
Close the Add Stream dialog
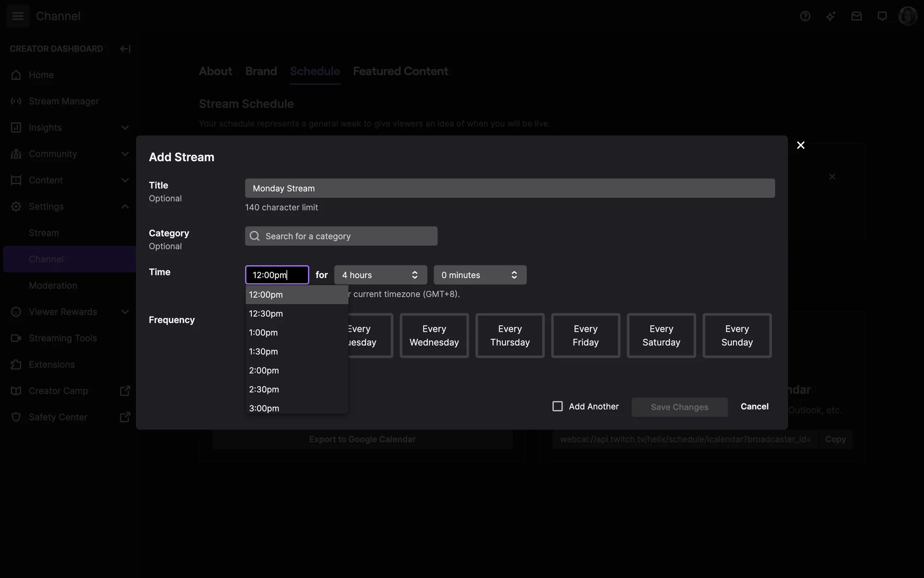click(x=801, y=145)
